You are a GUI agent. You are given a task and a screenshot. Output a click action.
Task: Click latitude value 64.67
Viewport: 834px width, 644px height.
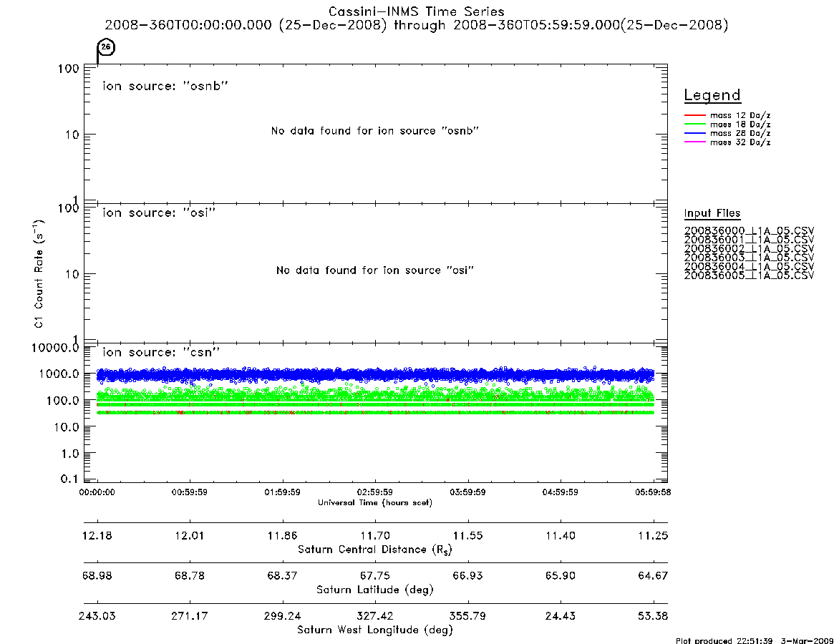653,576
